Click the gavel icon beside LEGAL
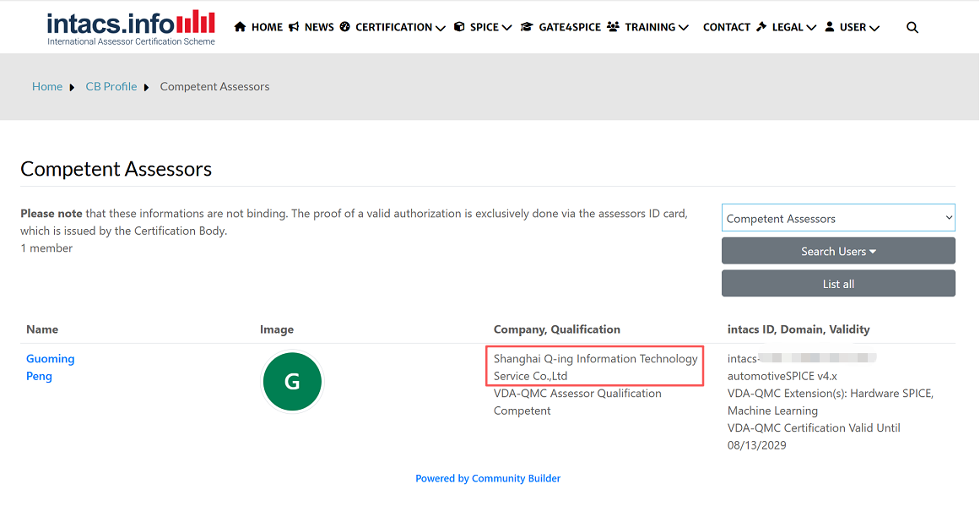 click(761, 27)
